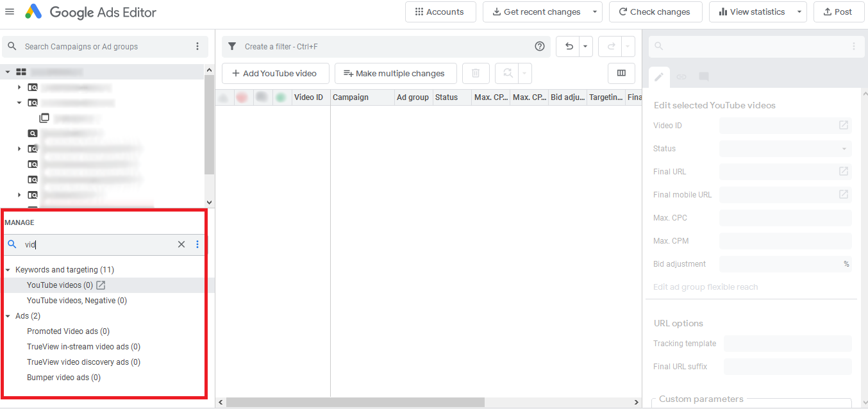Viewport: 868px width, 409px height.
Task: Collapse the Ads (2) section
Action: tap(8, 316)
